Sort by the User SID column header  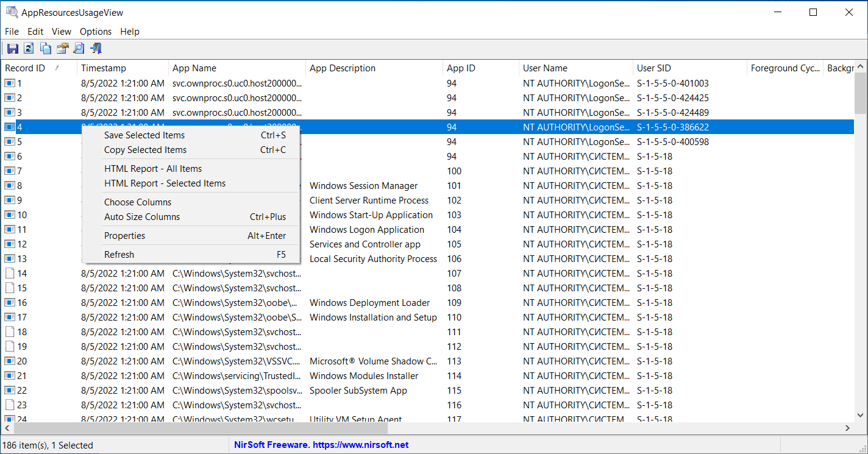pos(690,68)
